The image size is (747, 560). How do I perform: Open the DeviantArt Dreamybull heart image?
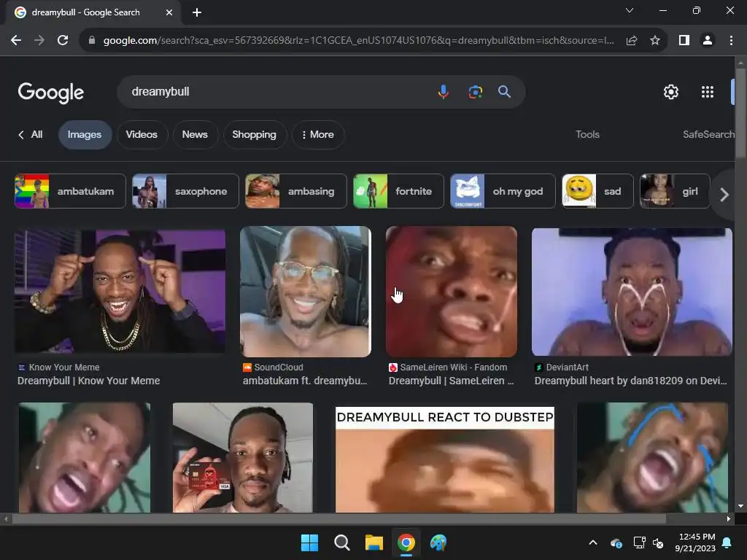(x=632, y=292)
